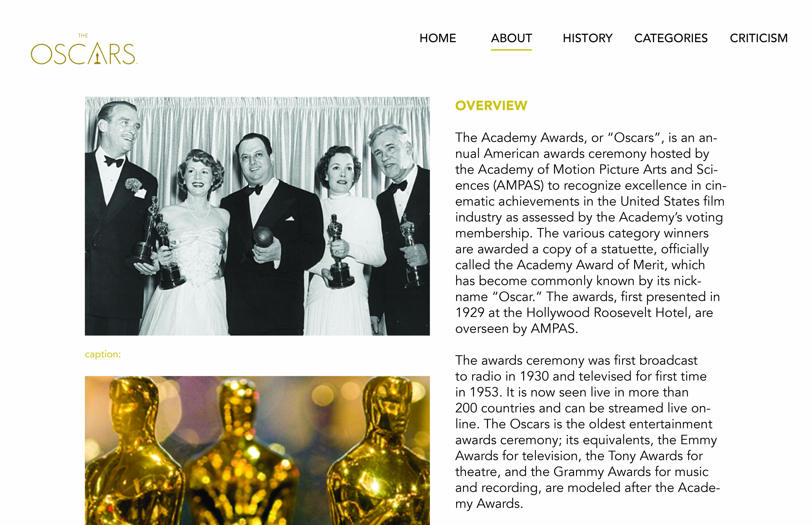Click the paragraph starting 'The awards ceremony was first'
The height and width of the screenshot is (525, 812).
coord(588,432)
